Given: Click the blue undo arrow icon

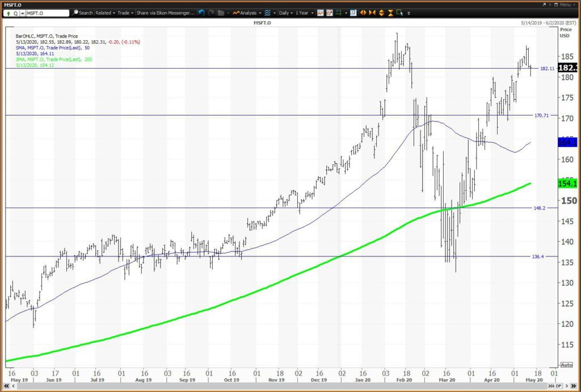Looking at the screenshot, I should tap(201, 12).
